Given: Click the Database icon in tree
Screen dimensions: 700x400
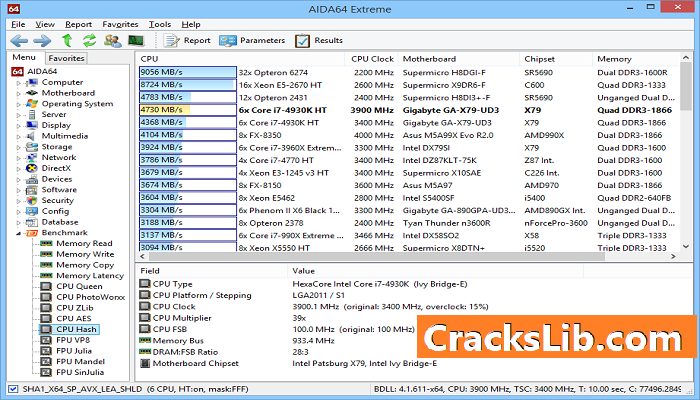Looking at the screenshot, I should pos(32,222).
